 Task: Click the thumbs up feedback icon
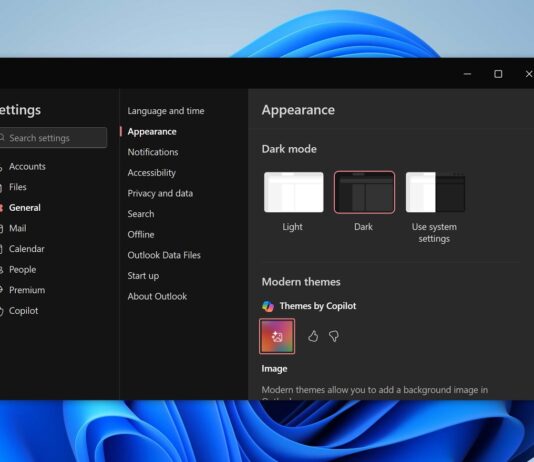[x=313, y=336]
